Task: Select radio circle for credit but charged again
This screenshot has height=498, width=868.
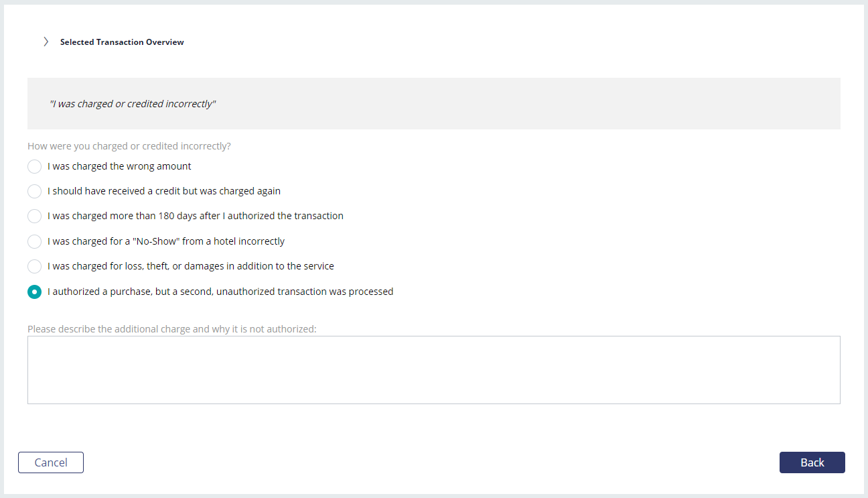Action: pyautogui.click(x=34, y=191)
